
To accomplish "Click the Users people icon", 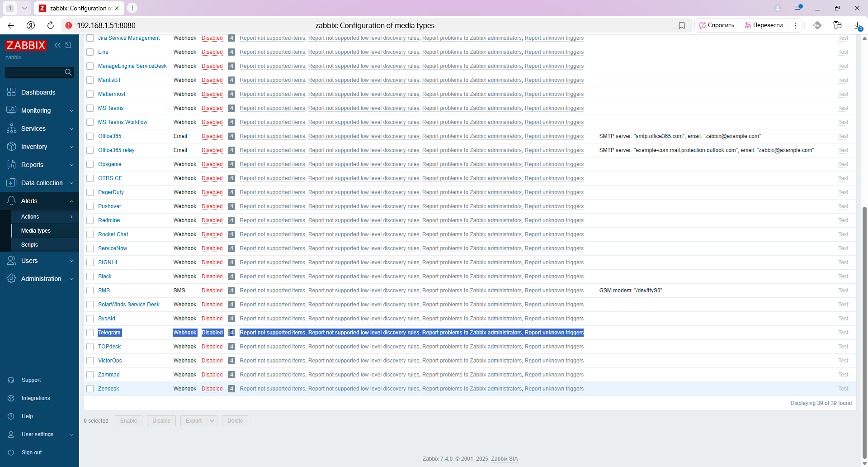I will (x=11, y=261).
